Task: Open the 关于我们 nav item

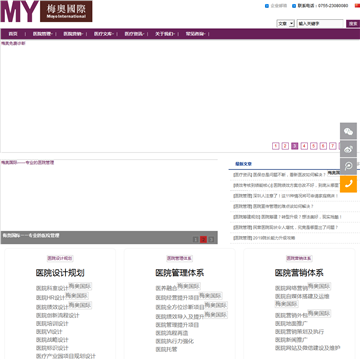Action: pyautogui.click(x=165, y=34)
